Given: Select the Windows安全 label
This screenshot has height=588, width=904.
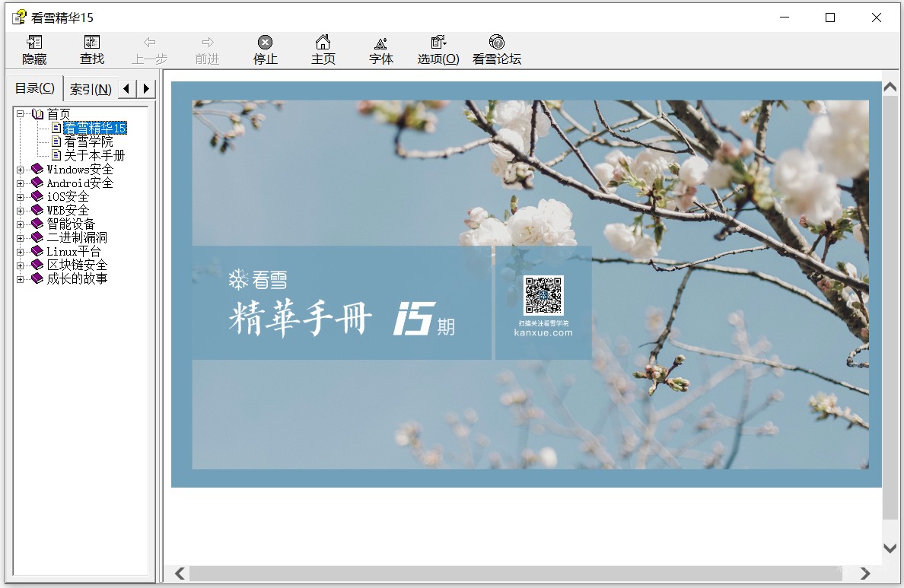Looking at the screenshot, I should tap(80, 170).
